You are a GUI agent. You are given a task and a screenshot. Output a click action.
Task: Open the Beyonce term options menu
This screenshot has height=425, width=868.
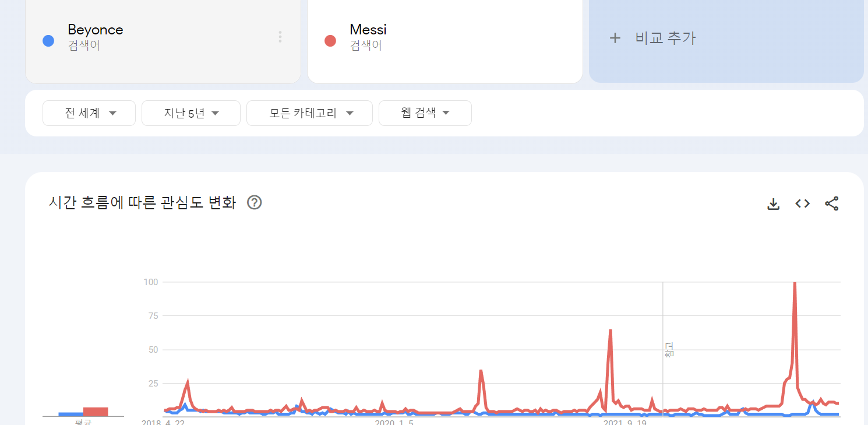coord(280,37)
